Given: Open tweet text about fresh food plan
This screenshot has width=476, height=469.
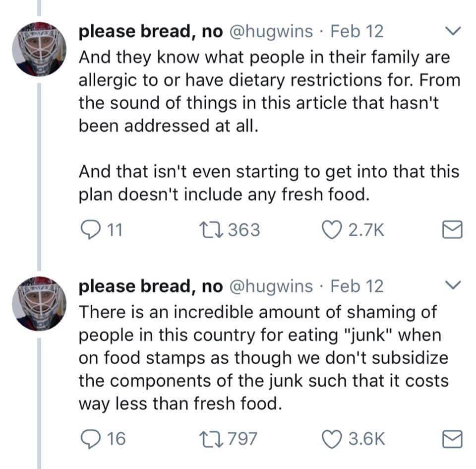Looking at the screenshot, I should tap(268, 184).
